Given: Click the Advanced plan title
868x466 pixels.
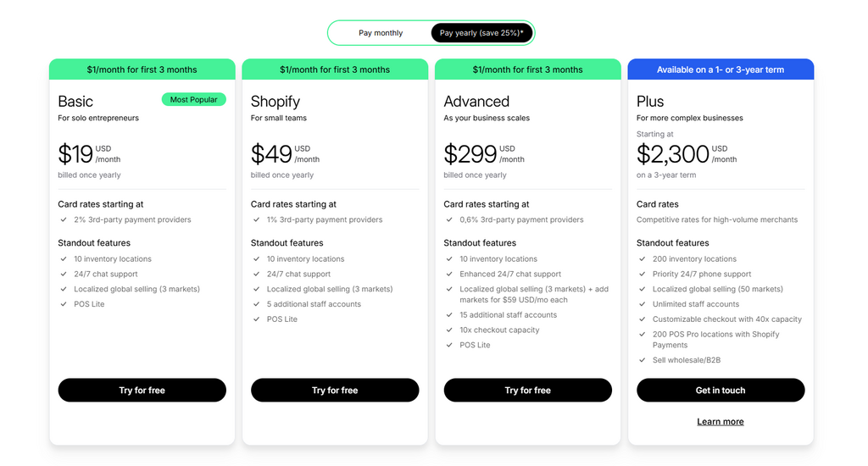Looking at the screenshot, I should point(476,102).
